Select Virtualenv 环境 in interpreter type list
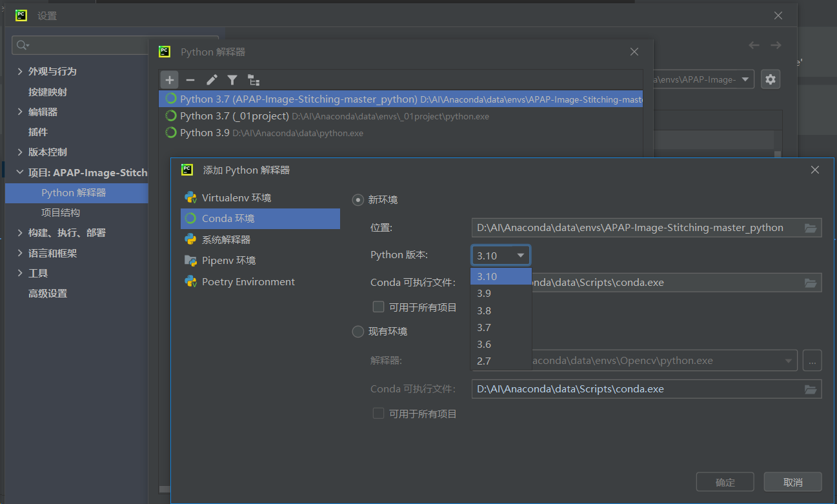This screenshot has height=504, width=837. pos(260,197)
